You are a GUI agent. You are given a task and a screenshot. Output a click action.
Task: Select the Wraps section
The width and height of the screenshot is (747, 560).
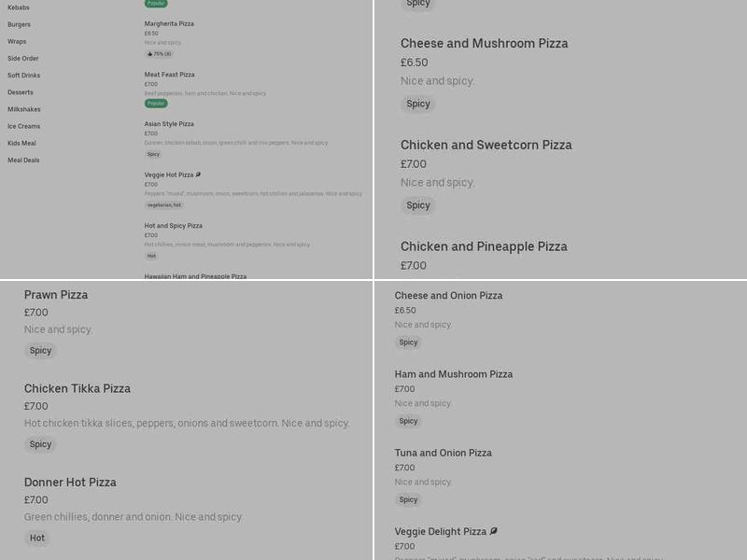point(16,41)
